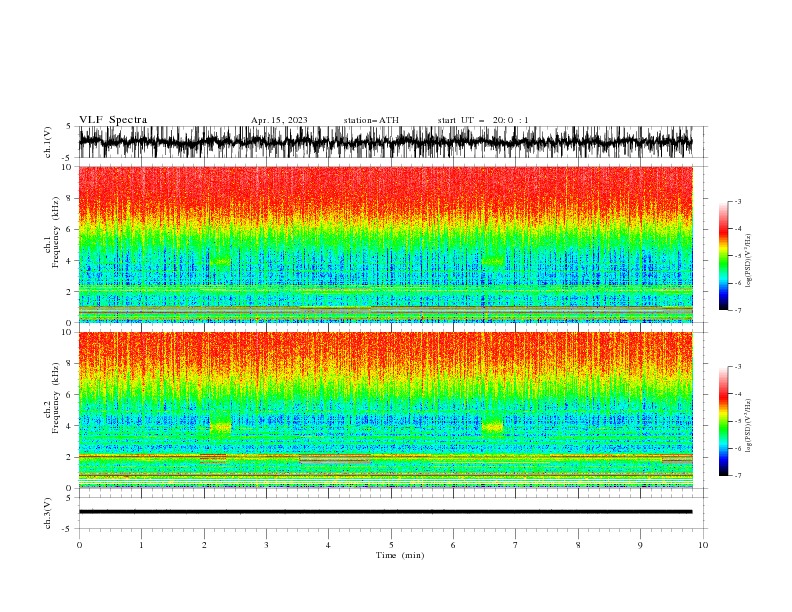Click time axis tick label '7'
The image size is (792, 612).
pyautogui.click(x=516, y=545)
